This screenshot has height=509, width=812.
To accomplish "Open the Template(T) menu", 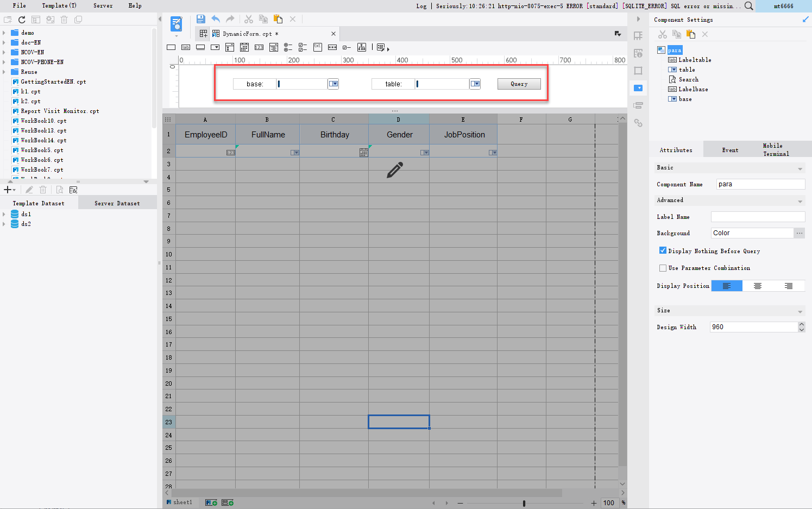I will (59, 5).
